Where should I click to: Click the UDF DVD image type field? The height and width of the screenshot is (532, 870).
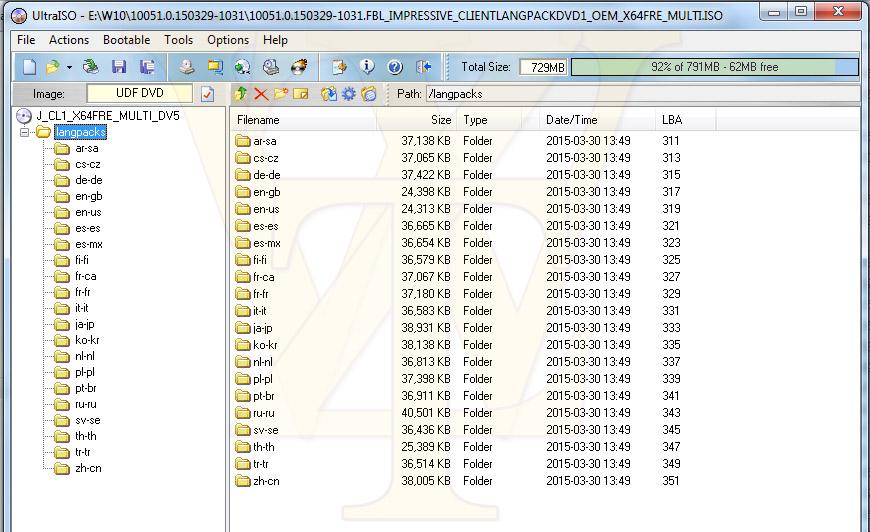coord(140,93)
